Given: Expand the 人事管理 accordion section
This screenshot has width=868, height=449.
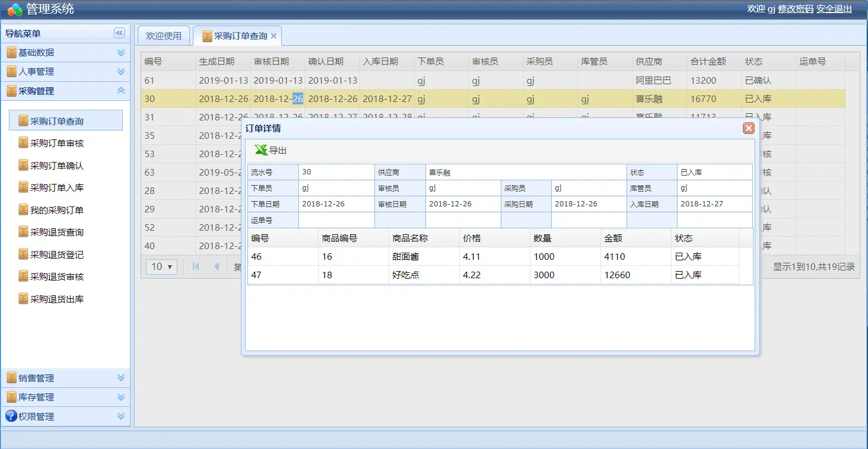Looking at the screenshot, I should click(x=121, y=71).
